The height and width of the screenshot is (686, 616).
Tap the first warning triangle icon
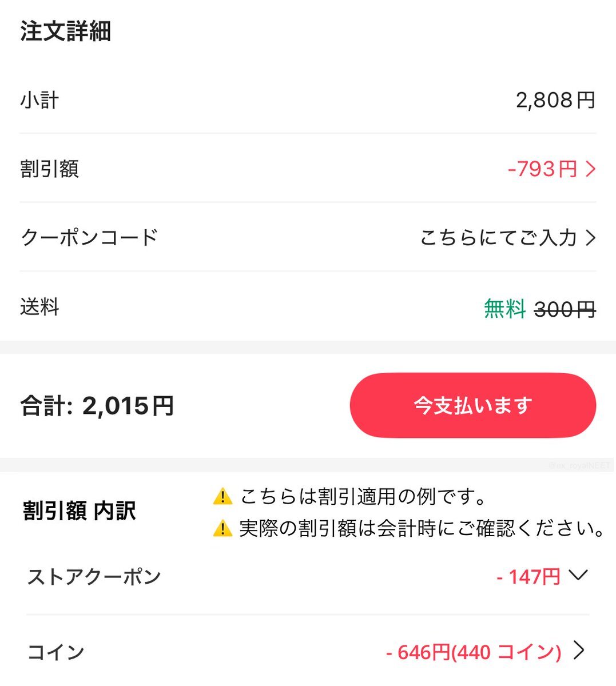[222, 497]
